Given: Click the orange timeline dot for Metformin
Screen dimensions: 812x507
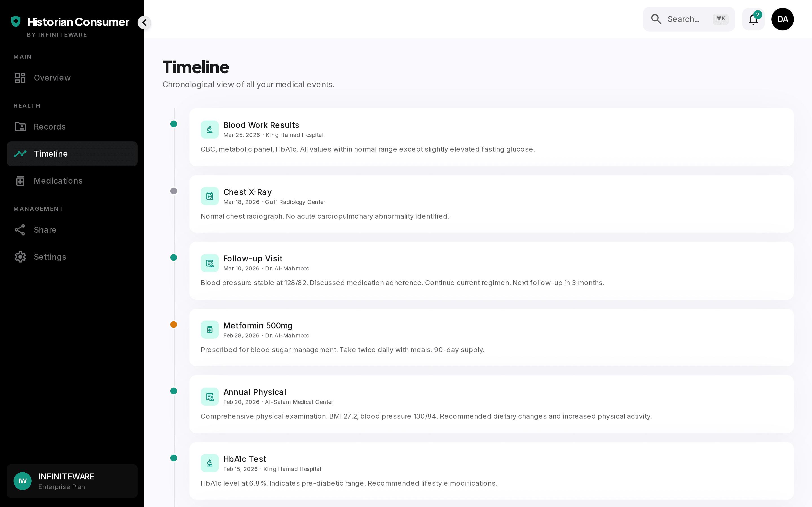Looking at the screenshot, I should coord(173,324).
